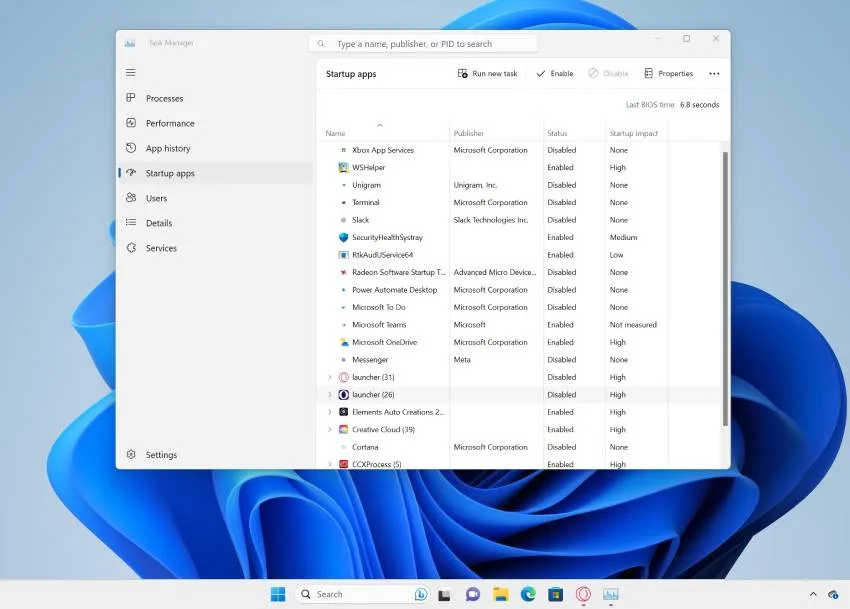This screenshot has height=609, width=850.
Task: Open the Settings page
Action: (x=215, y=454)
